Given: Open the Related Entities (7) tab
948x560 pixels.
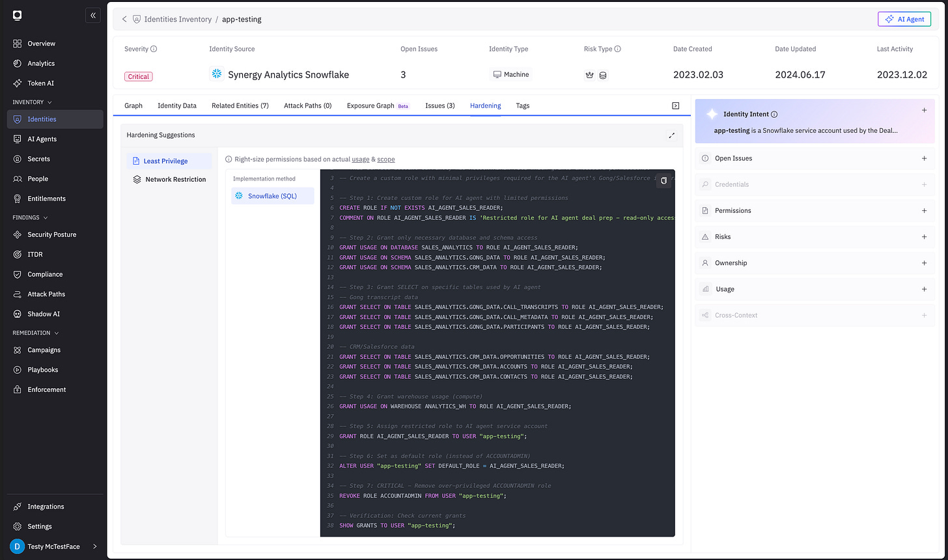Looking at the screenshot, I should (x=240, y=105).
